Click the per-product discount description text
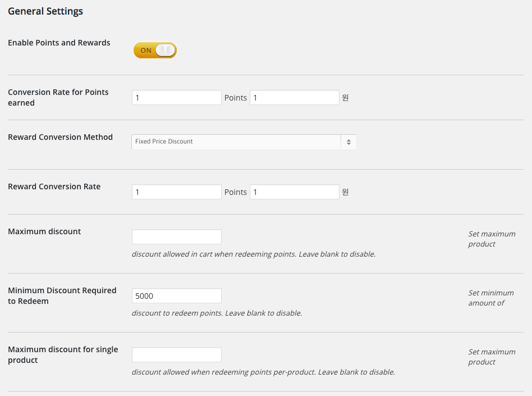This screenshot has width=532, height=396. 263,372
